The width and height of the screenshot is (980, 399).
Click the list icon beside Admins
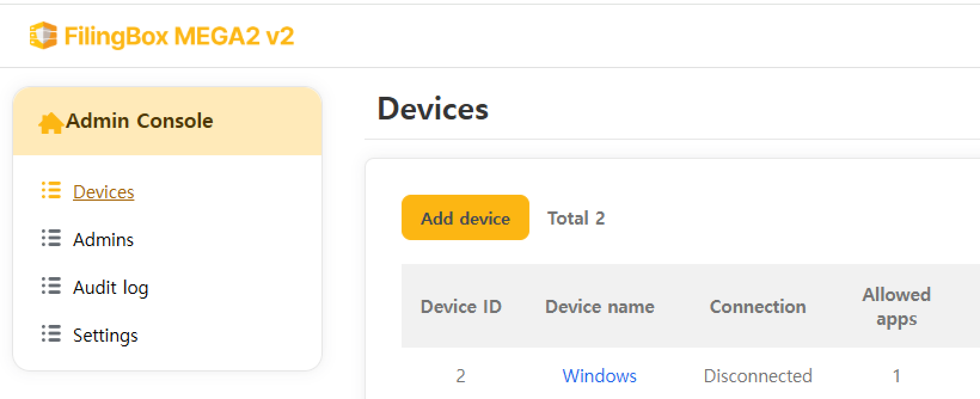coord(51,238)
